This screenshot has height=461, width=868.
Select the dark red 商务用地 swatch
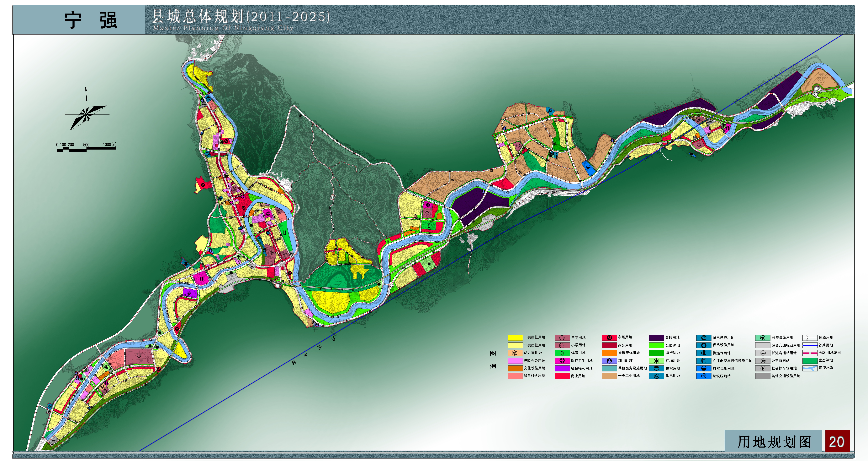(x=609, y=345)
